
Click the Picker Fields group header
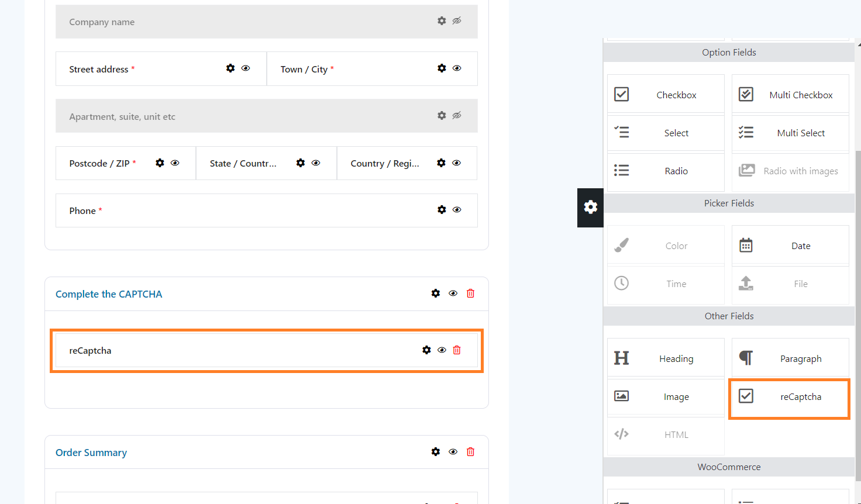(729, 203)
